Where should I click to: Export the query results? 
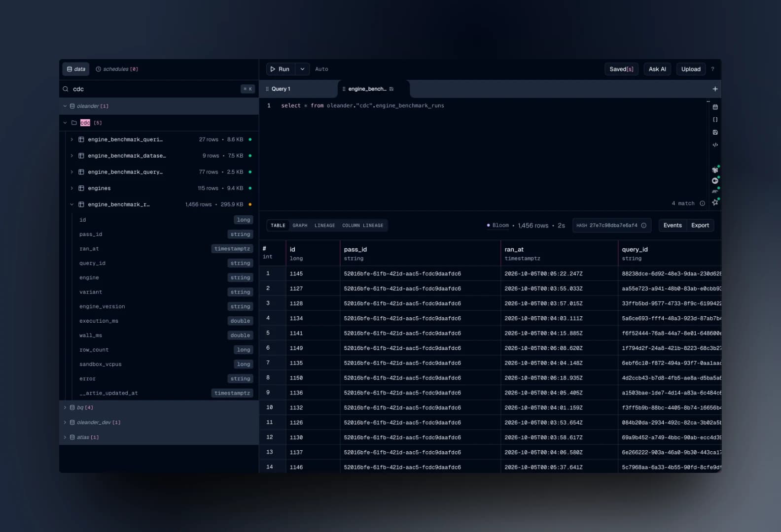(700, 226)
